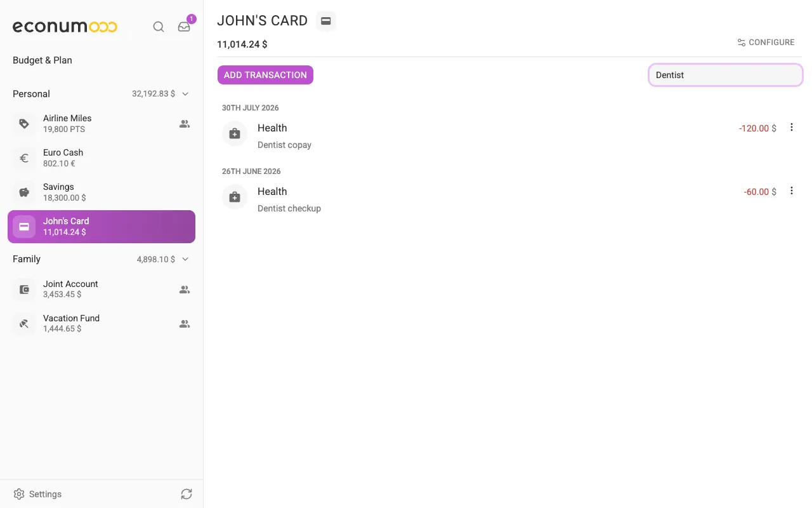Viewport: 812px width, 508px height.
Task: Open Budget & Plan section
Action: tap(43, 60)
